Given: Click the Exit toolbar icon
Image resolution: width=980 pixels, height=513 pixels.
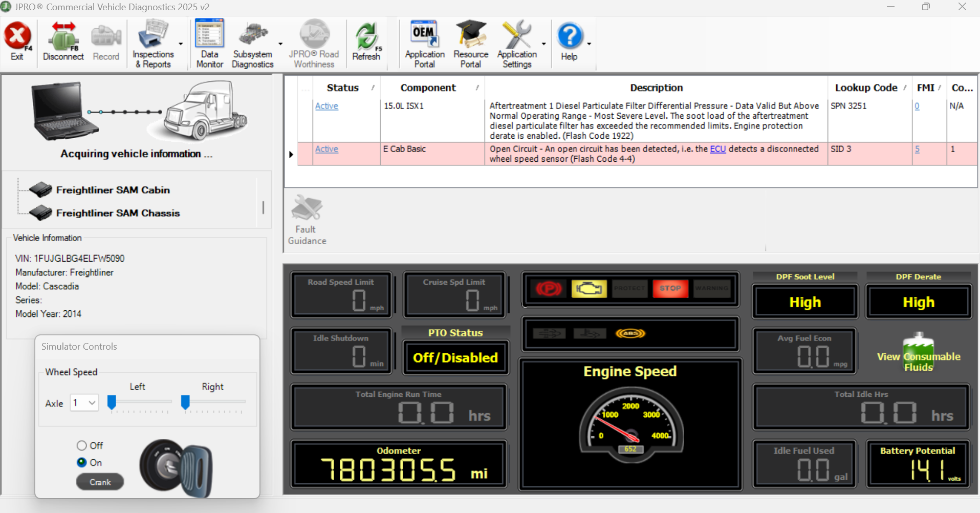Looking at the screenshot, I should (17, 41).
